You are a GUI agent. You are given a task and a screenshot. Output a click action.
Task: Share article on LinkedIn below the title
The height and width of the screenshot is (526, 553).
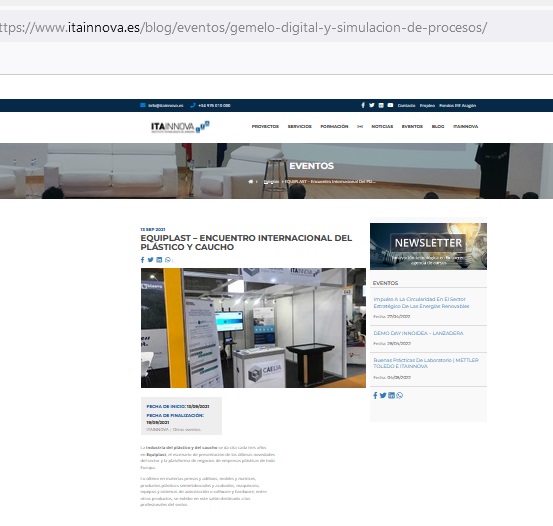[159, 260]
